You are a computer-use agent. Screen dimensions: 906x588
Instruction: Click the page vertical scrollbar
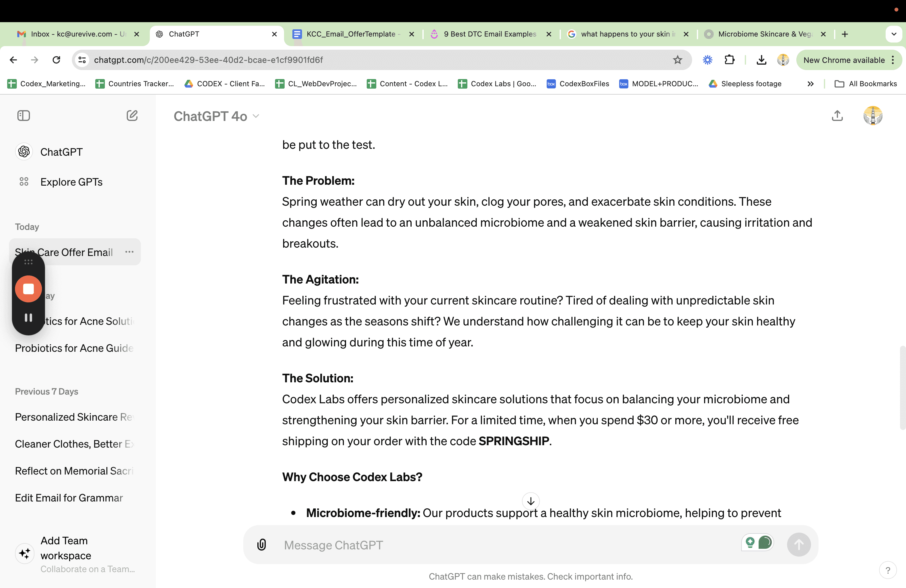pos(902,388)
